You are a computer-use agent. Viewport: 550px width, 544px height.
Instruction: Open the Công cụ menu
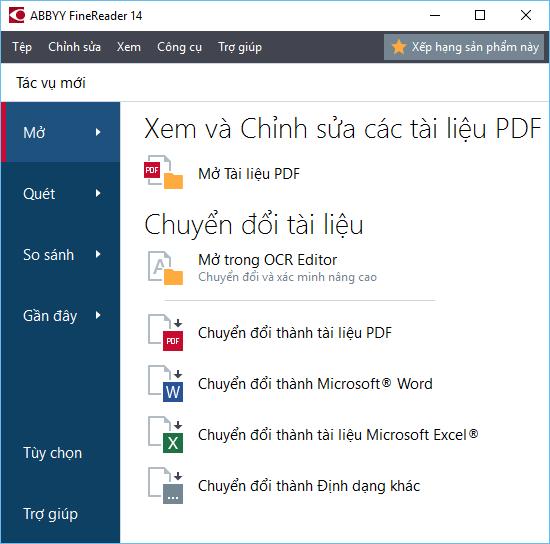point(179,47)
